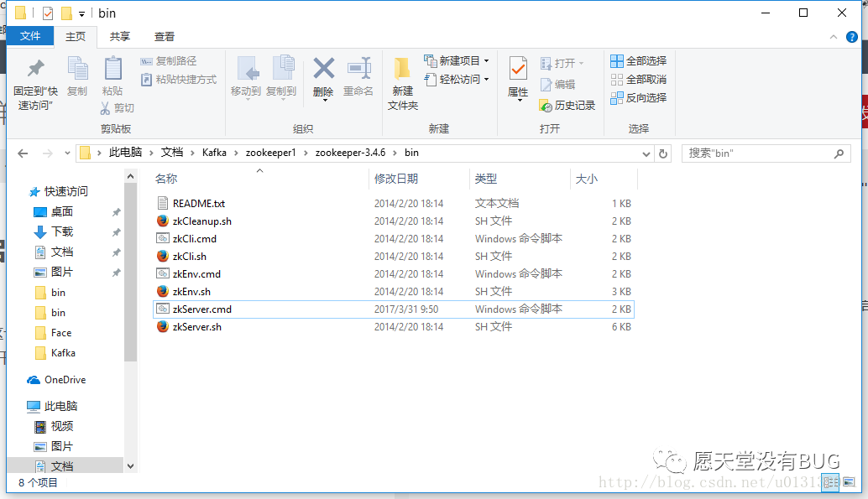Open the Easy access (轻松访问) dropdown
This screenshot has height=499, width=868.
[x=456, y=79]
